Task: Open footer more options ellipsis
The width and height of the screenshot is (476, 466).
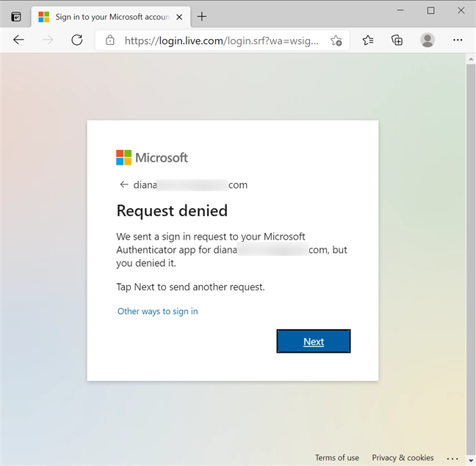Action: (452, 459)
